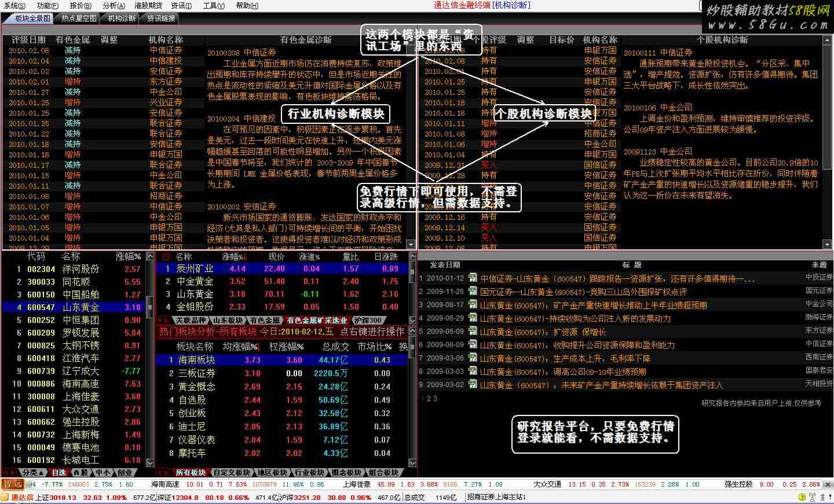
Task: Open the 帮助 menu
Action: (x=247, y=5)
